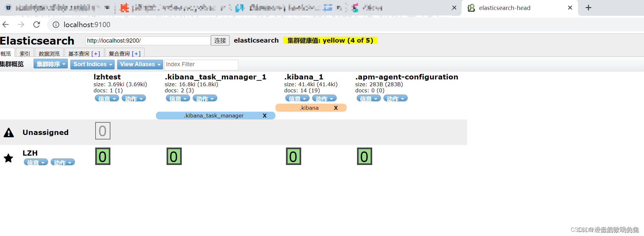
Task: Open 信息 dropdown for .apm-agent-configuration
Action: click(x=369, y=98)
